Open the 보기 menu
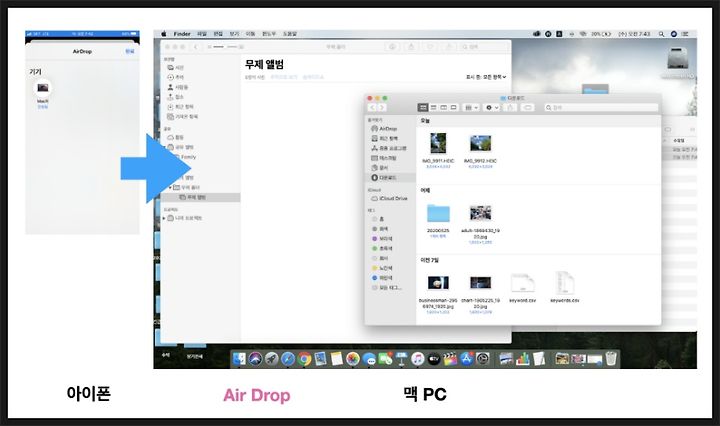This screenshot has width=720, height=426. tap(234, 34)
